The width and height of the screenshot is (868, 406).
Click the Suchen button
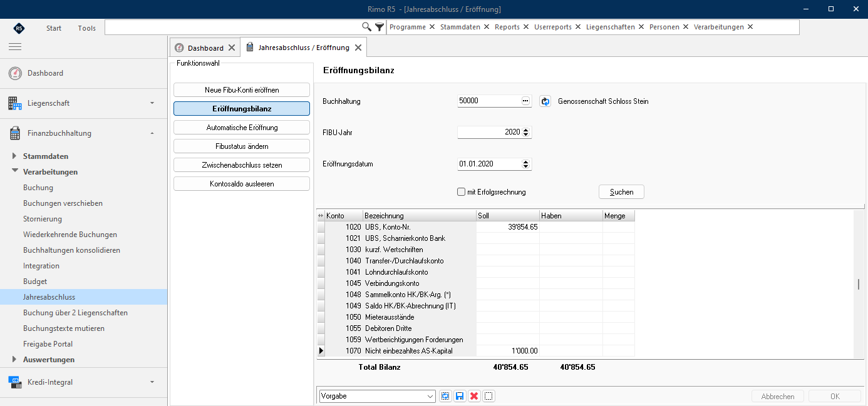622,192
